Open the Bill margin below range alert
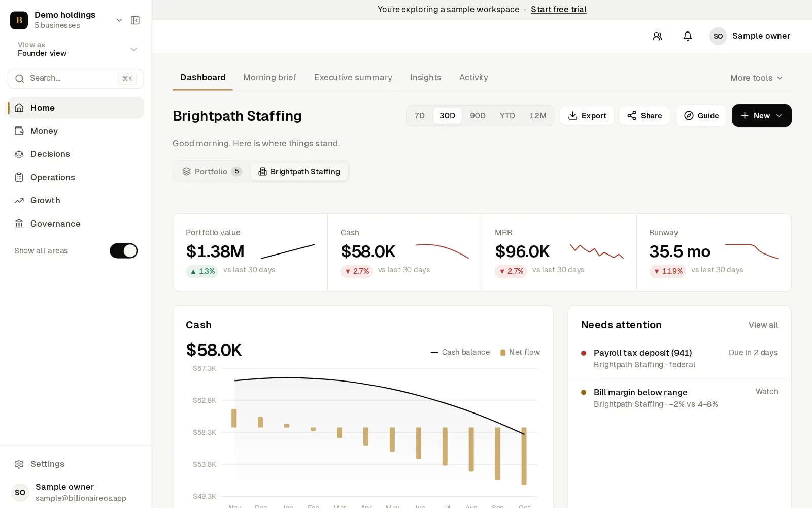The image size is (812, 508). pos(680,398)
